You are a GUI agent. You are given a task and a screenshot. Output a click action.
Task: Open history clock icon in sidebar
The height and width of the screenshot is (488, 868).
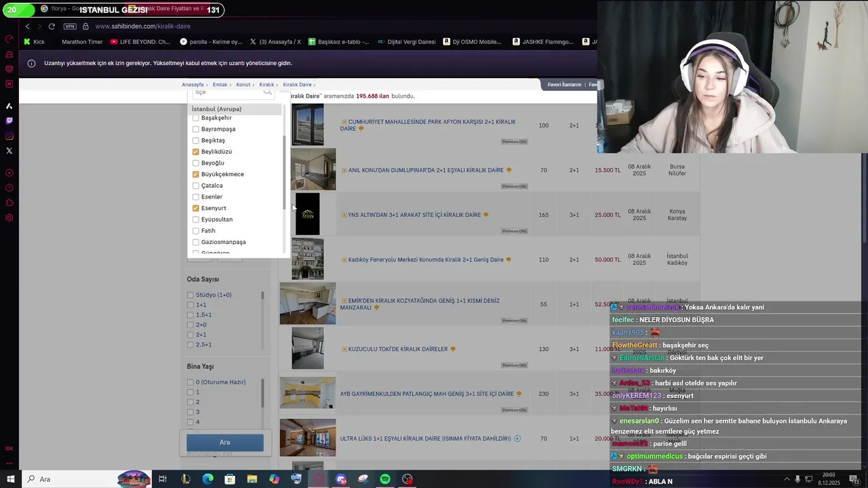pyautogui.click(x=9, y=188)
